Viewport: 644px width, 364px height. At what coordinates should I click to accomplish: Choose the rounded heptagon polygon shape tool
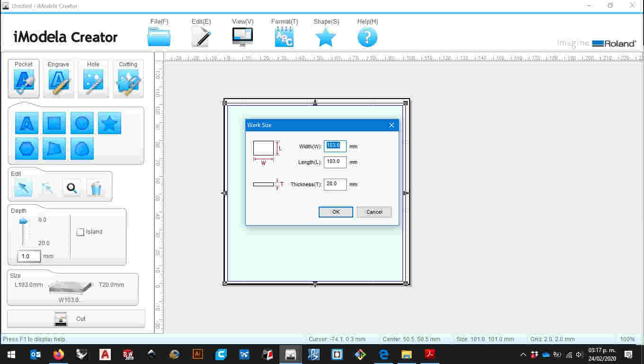82,149
